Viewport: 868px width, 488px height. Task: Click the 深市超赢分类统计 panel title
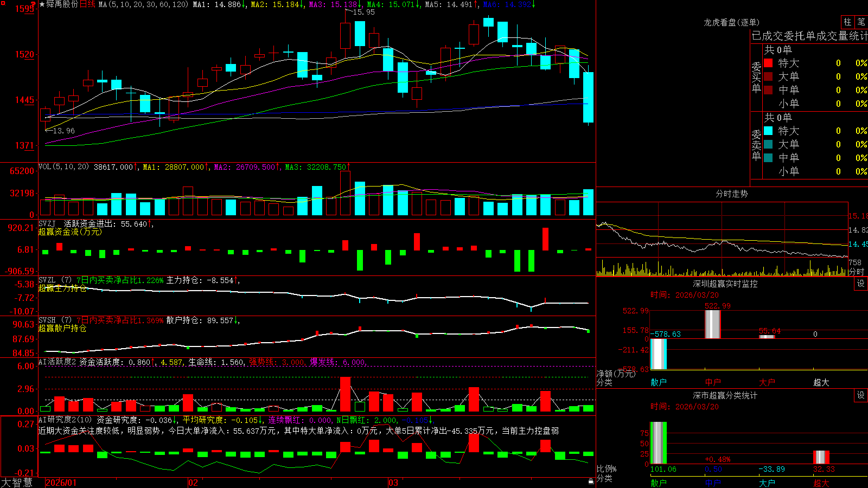coord(725,395)
